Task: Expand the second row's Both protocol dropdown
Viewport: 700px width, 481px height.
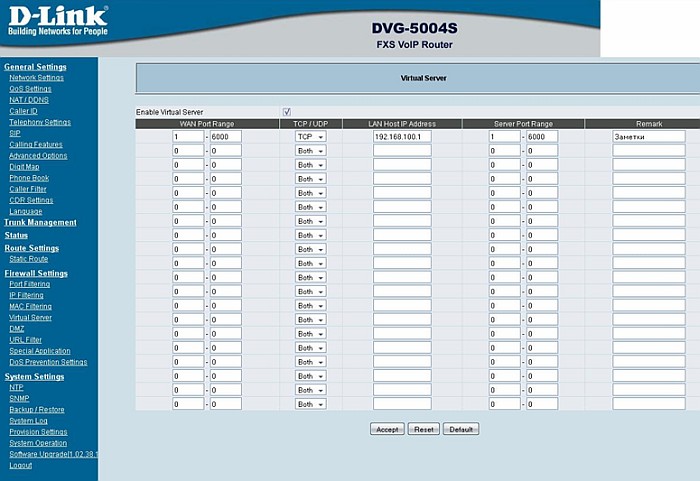Action: click(x=310, y=150)
